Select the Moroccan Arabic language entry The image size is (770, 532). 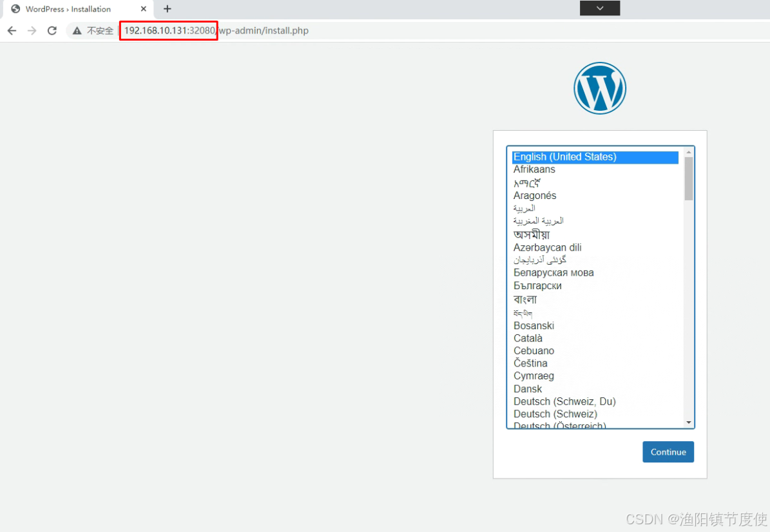pyautogui.click(x=595, y=221)
